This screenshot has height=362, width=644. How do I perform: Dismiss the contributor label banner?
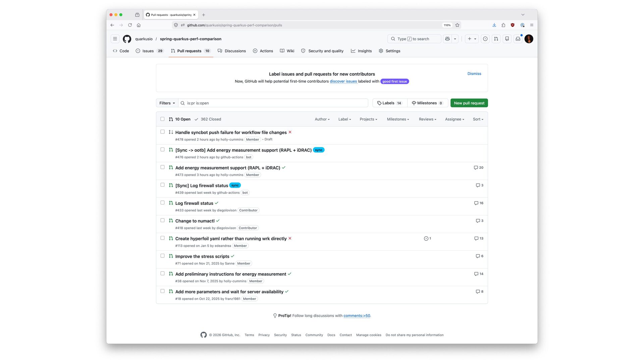(474, 74)
